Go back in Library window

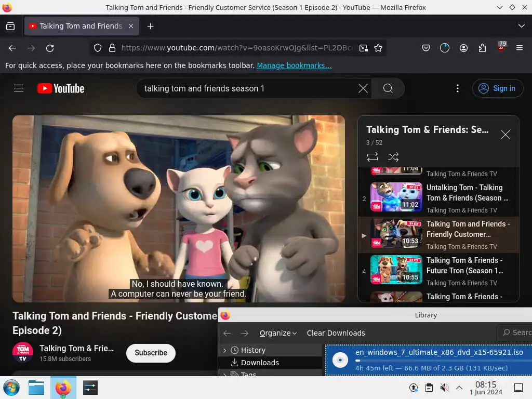[x=227, y=333]
